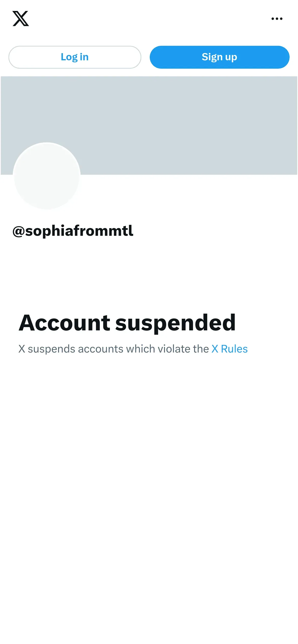Viewport: 298px width, 644px height.
Task: Tap the sophiafrommtl account handle
Action: click(x=73, y=231)
